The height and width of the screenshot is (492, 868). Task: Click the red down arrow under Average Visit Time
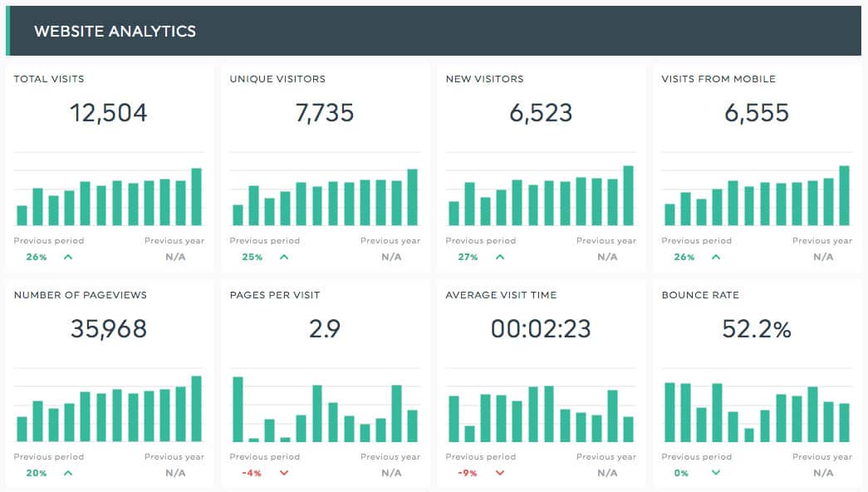(x=500, y=473)
